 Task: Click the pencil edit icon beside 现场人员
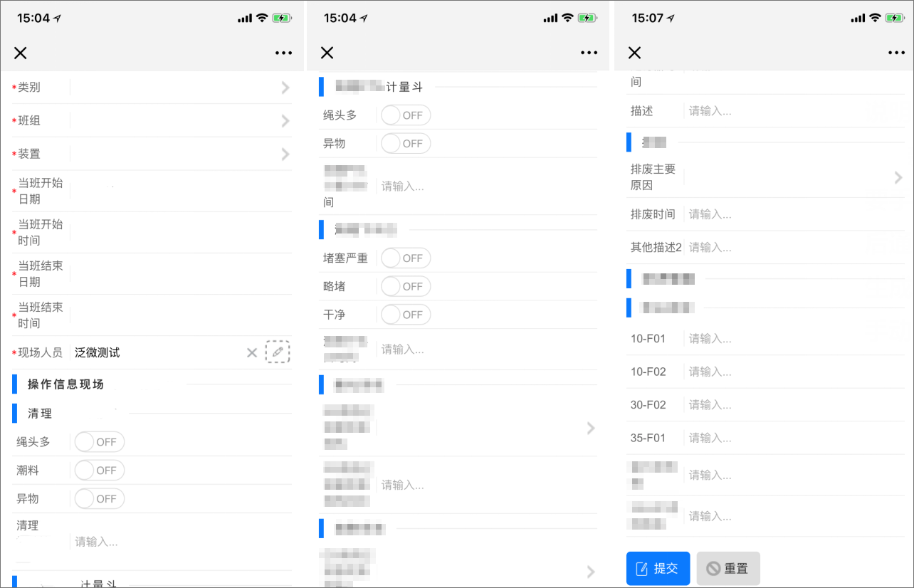(x=278, y=352)
